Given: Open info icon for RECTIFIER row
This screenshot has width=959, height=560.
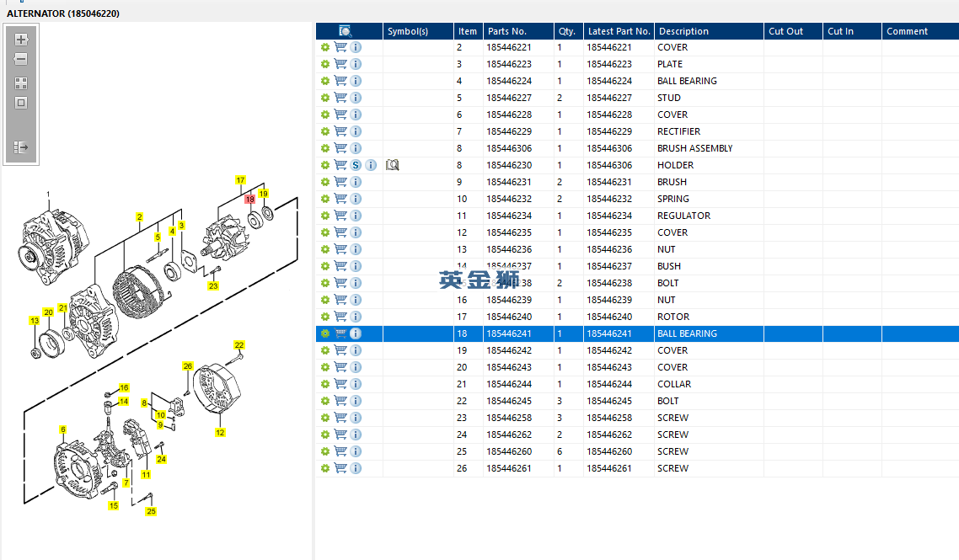Looking at the screenshot, I should click(356, 131).
